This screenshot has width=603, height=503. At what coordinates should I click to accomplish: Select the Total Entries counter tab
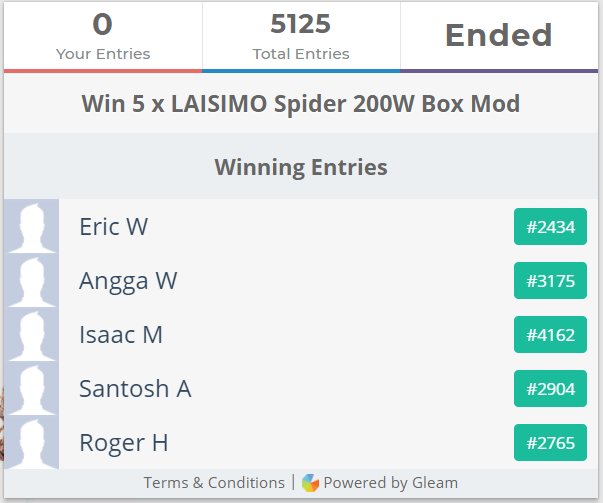coord(301,36)
